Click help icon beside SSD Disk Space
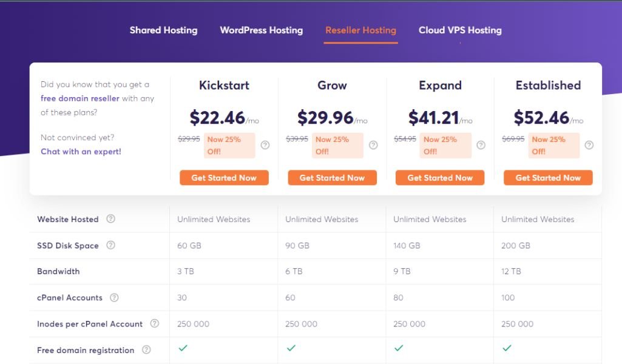622x364 pixels. coord(110,245)
